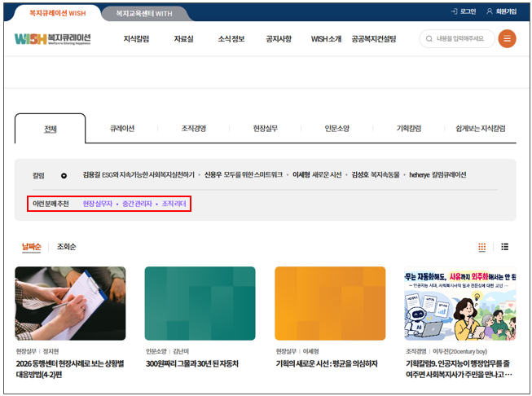
Task: Open article 300원짜리 그물과 30년 된 자동차
Action: (192, 363)
